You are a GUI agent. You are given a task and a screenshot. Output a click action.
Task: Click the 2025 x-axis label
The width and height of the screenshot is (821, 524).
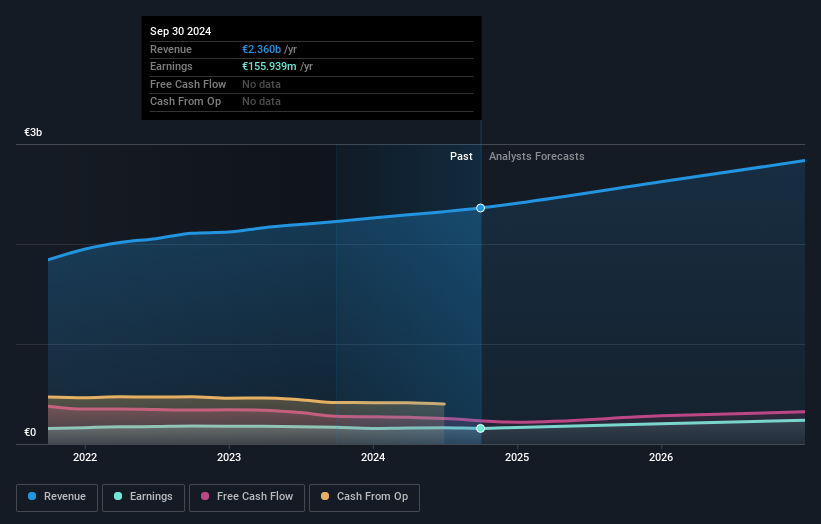[517, 458]
